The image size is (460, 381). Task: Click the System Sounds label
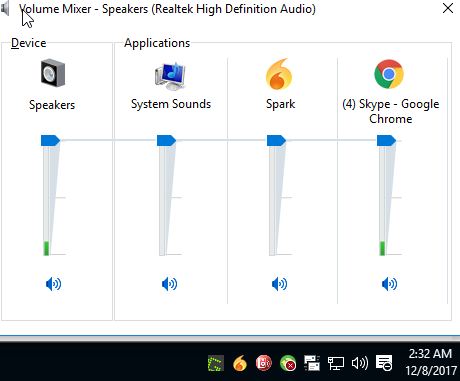171,104
